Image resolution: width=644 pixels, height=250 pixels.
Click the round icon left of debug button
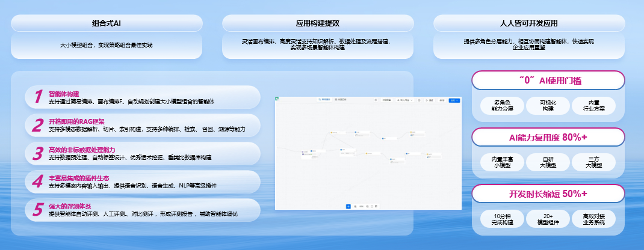419,100
